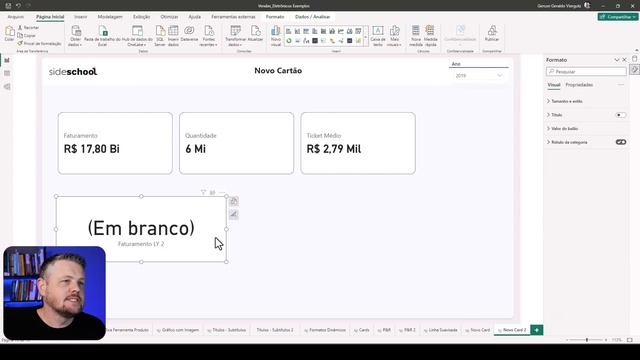
Task: Select Pincel de formatação
Action: 40,43
